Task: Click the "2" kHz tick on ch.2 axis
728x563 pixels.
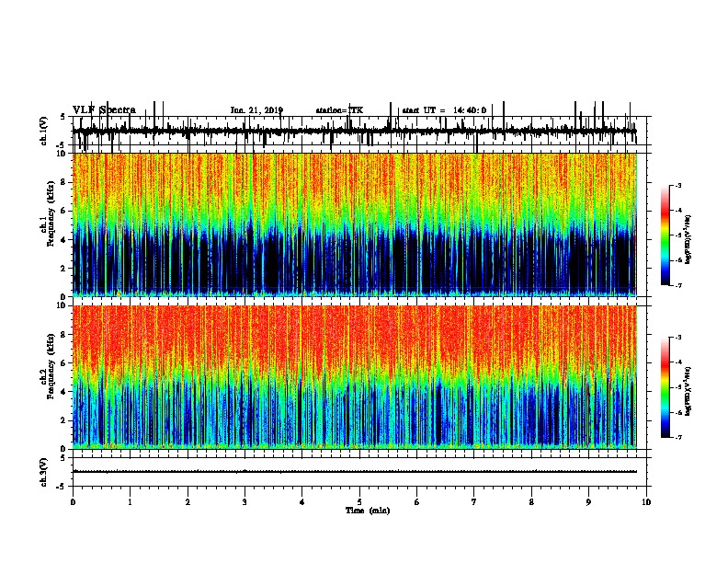Action: point(63,420)
